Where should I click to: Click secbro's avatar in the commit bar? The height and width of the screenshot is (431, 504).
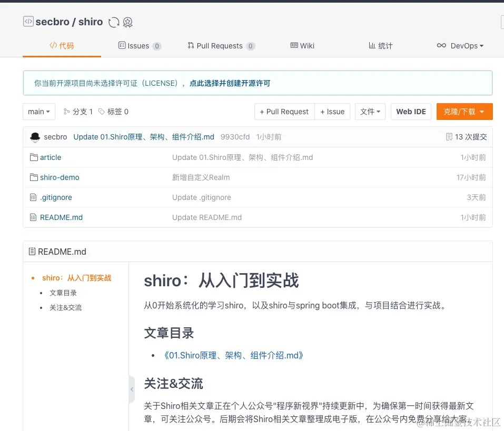click(x=35, y=137)
